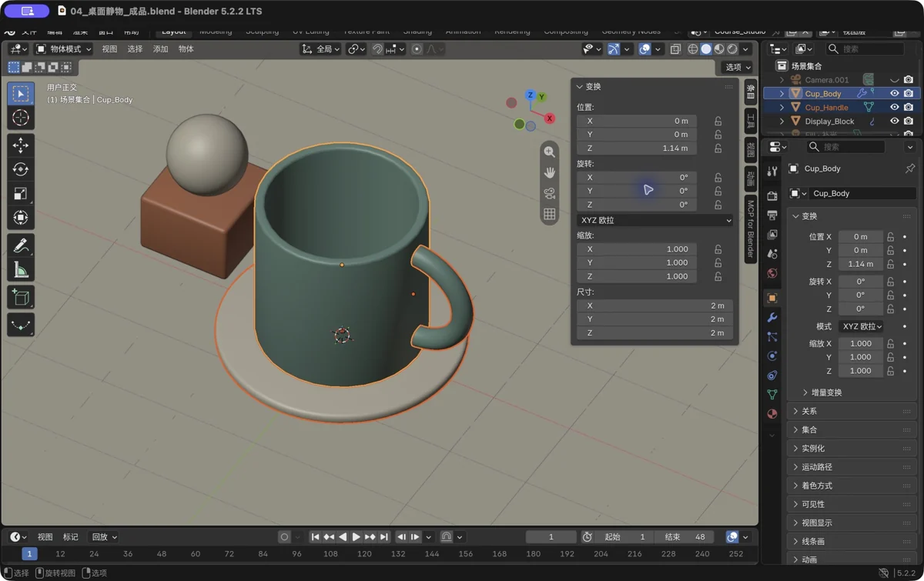Open the Material properties tab
Screen dimensions: 924x581
pos(772,414)
